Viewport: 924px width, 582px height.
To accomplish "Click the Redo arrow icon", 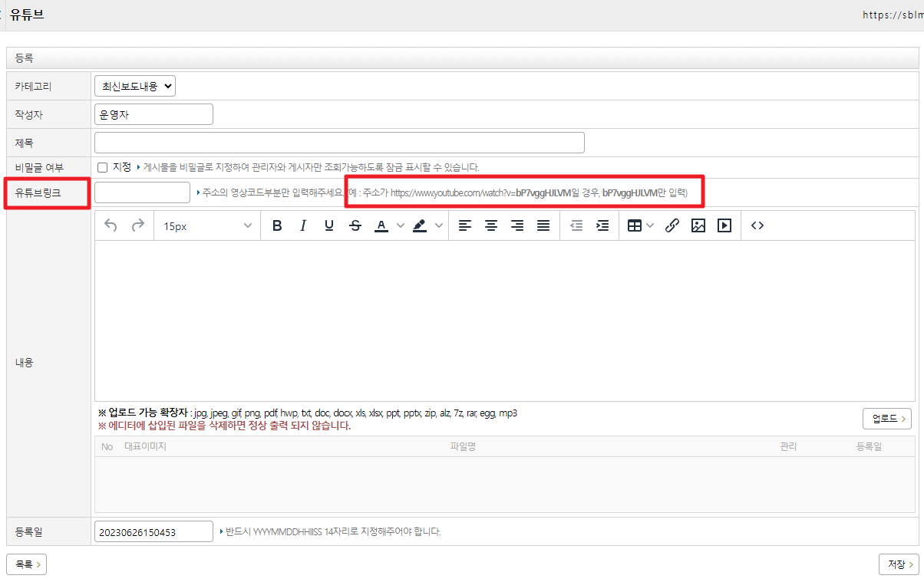I will click(x=138, y=225).
